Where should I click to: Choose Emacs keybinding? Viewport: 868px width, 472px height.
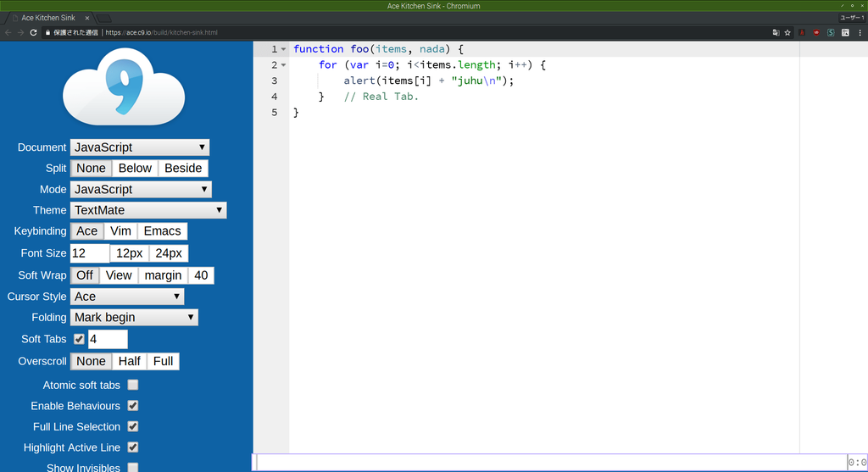162,231
